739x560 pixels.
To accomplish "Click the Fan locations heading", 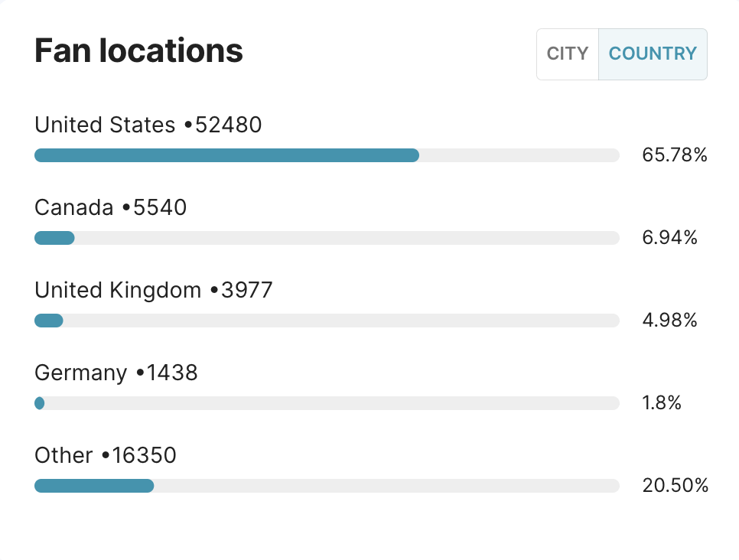I will coord(138,51).
